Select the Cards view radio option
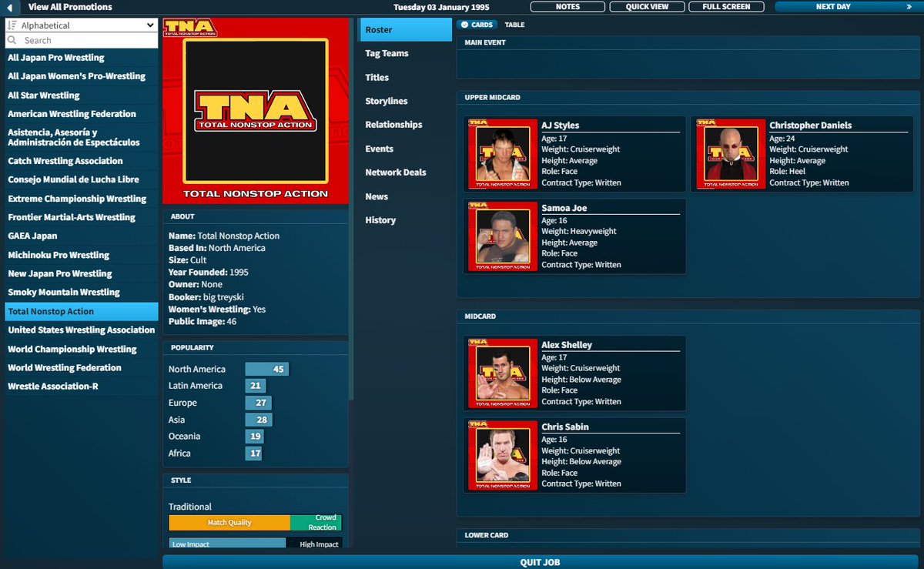Viewport: 924px width, 569px height. (477, 25)
